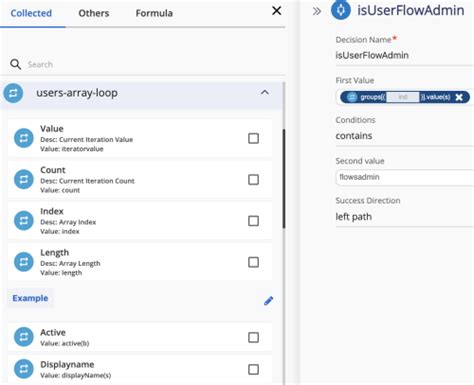Screen dimensions: 474x385
Task: Select the Value variable title
Action: pyautogui.click(x=52, y=129)
